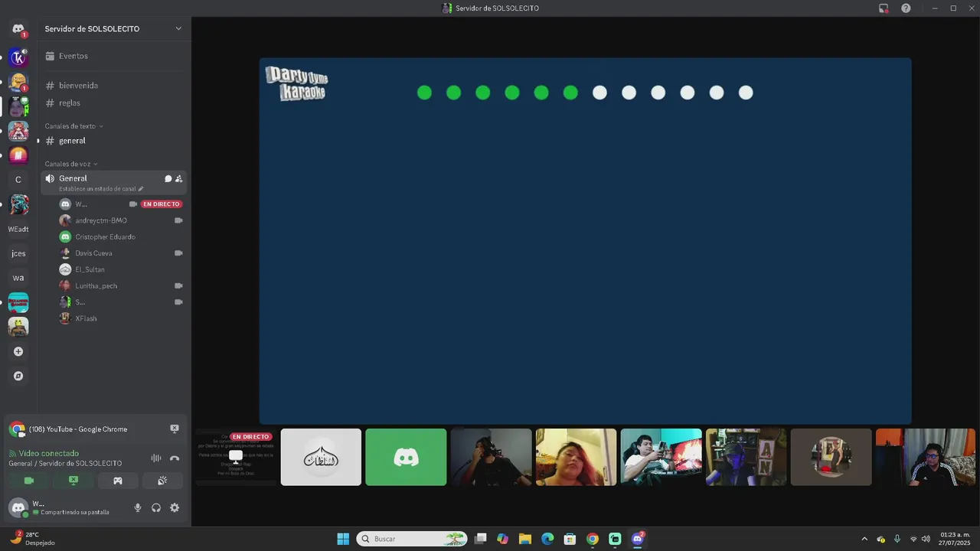Viewport: 980px width, 551px height.
Task: Open the bienvenida text channel
Action: pyautogui.click(x=114, y=86)
